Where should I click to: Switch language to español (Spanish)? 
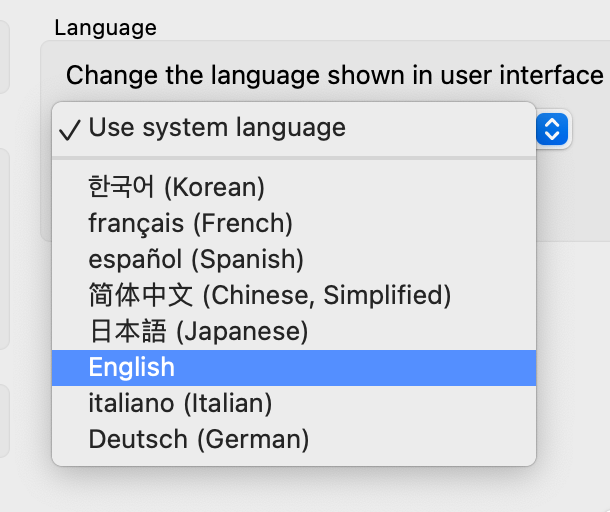(x=195, y=259)
